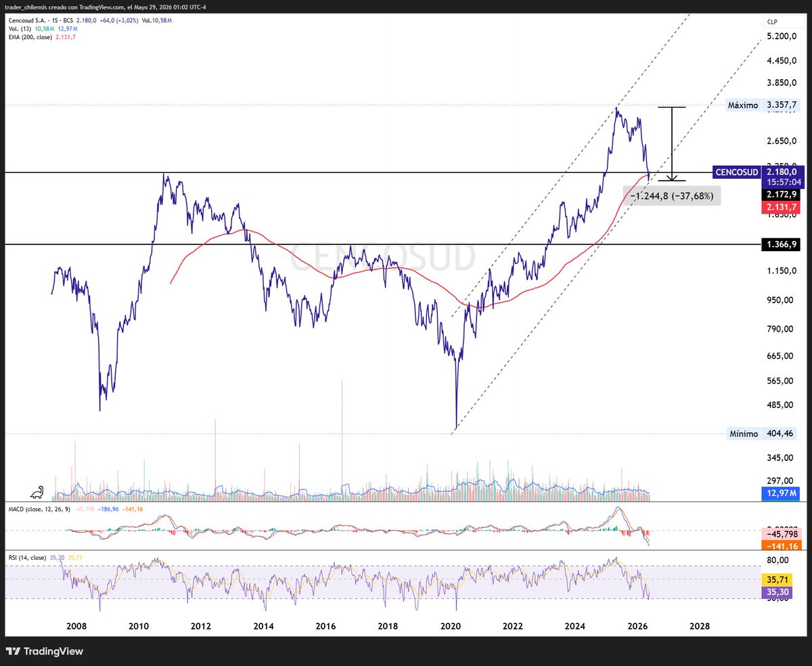
Task: Click the 565,00 price axis label
Action: tap(779, 381)
